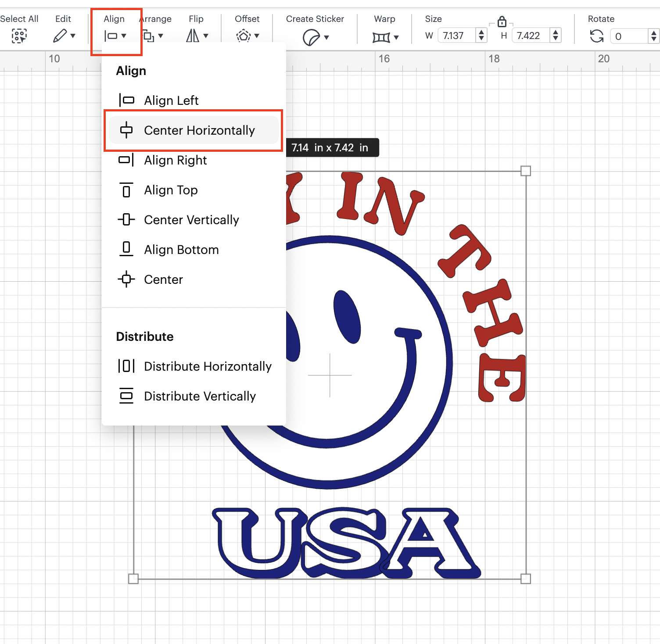The width and height of the screenshot is (660, 644).
Task: Click the Size label in toolbar
Action: (x=433, y=19)
